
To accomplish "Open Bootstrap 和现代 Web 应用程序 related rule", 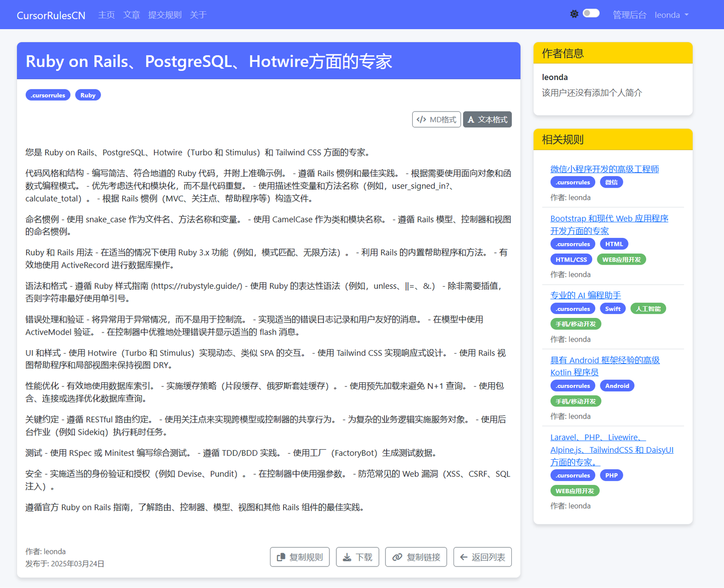I will [x=609, y=224].
